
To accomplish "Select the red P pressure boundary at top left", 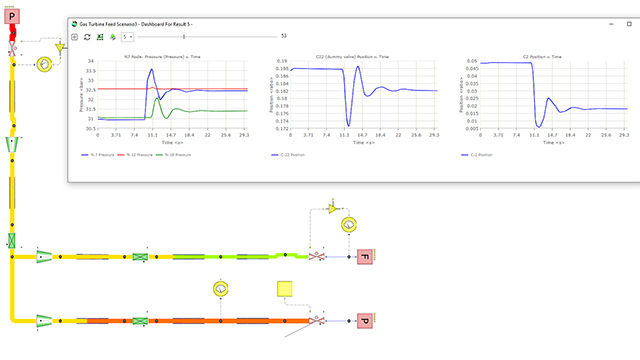I will 12,17.
